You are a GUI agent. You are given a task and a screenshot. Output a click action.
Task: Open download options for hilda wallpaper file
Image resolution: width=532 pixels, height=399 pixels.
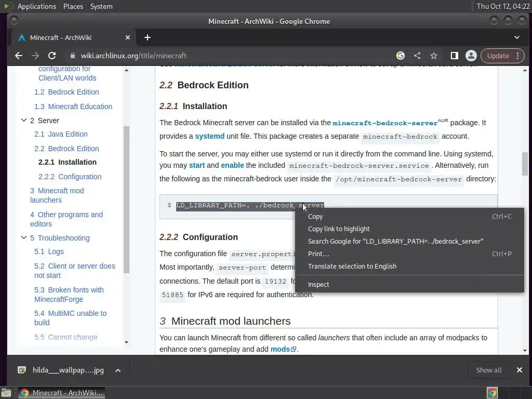pyautogui.click(x=118, y=370)
